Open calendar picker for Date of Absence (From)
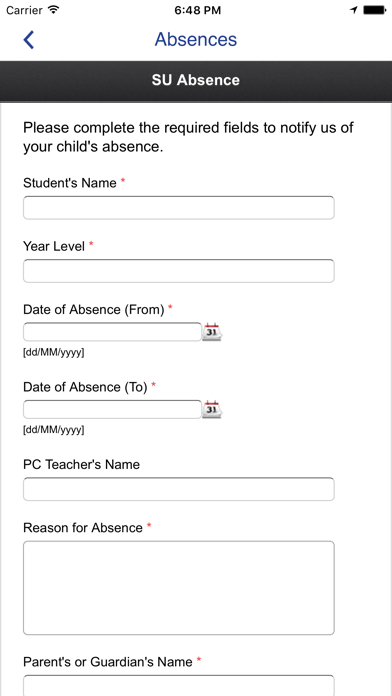 click(x=212, y=332)
